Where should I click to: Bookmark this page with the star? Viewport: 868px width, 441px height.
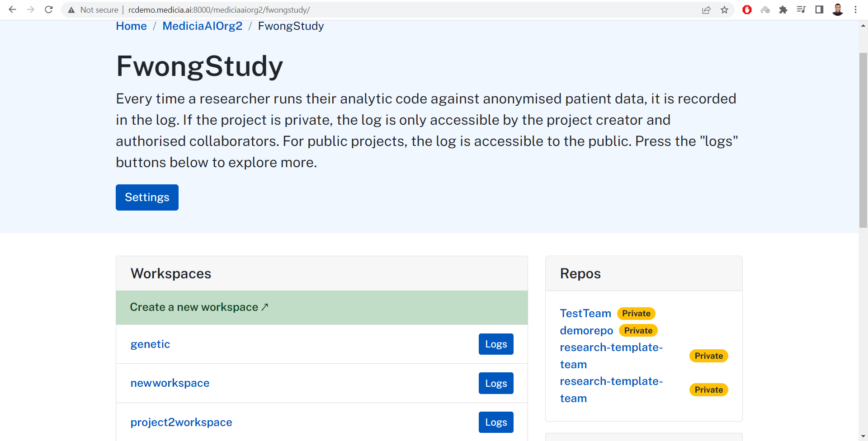(x=725, y=10)
